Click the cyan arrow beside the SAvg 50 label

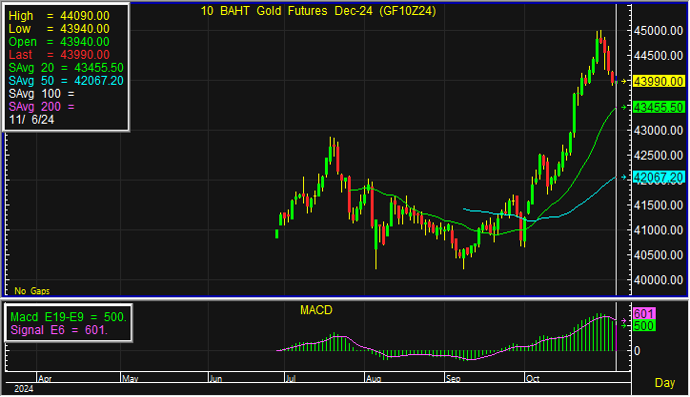click(x=624, y=177)
